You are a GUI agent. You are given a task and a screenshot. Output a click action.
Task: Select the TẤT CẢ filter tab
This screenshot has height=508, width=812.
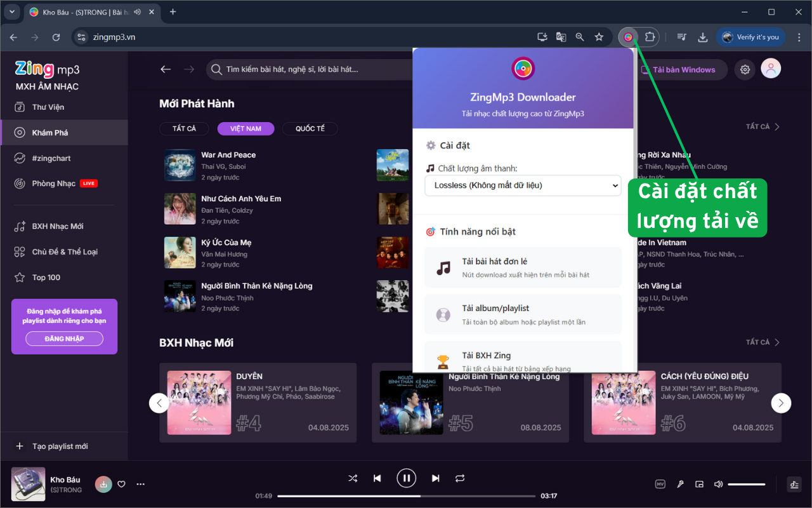click(184, 128)
